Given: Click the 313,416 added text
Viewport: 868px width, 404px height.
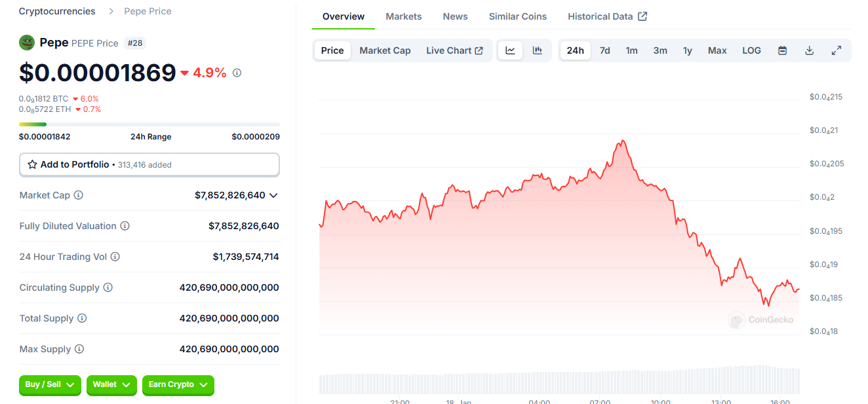Looking at the screenshot, I should tap(144, 165).
